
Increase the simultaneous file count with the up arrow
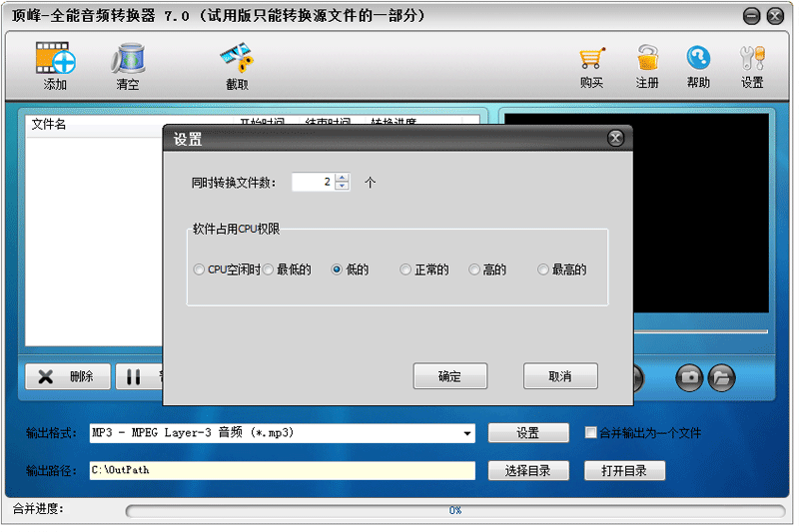[x=343, y=178]
